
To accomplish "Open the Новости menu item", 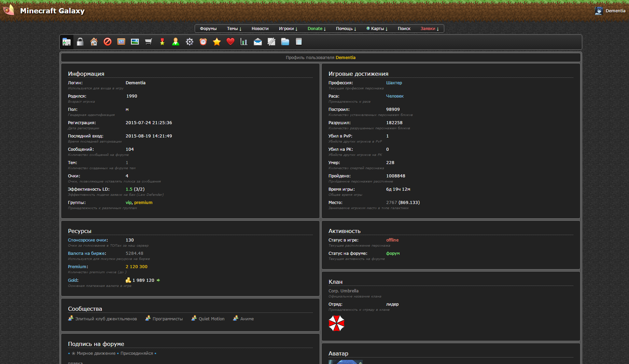I will (x=260, y=29).
